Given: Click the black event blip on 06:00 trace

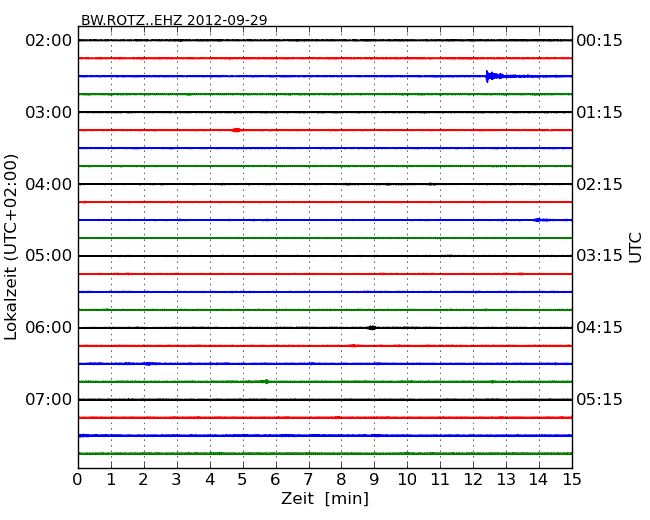Looking at the screenshot, I should [x=372, y=328].
